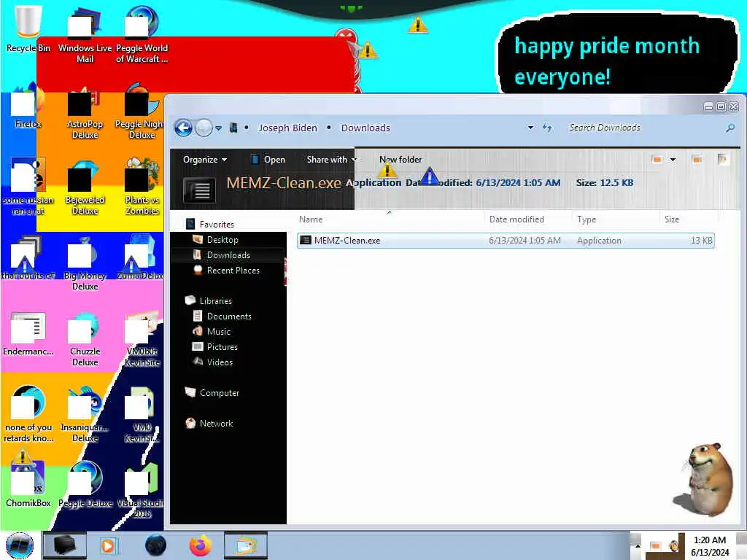Select Videos library
This screenshot has height=560, width=747.
click(213, 362)
